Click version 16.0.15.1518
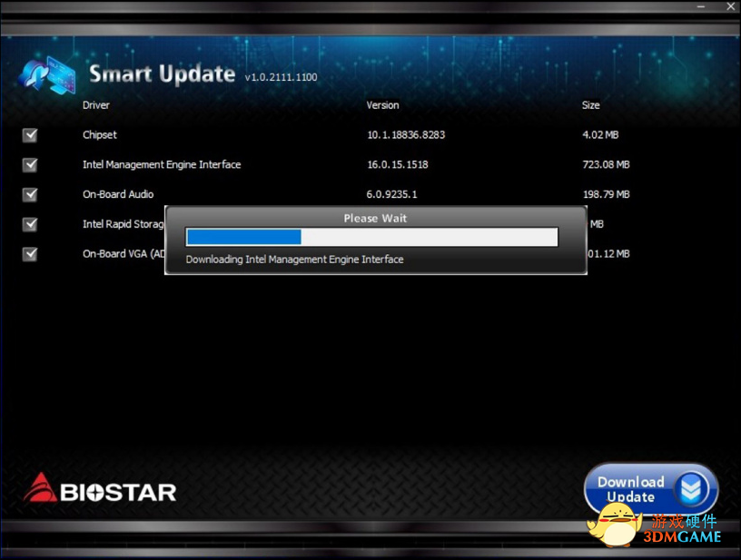This screenshot has height=560, width=741. pyautogui.click(x=398, y=164)
